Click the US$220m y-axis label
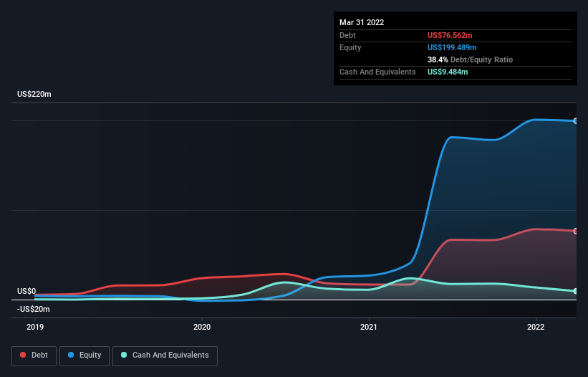 [x=34, y=94]
